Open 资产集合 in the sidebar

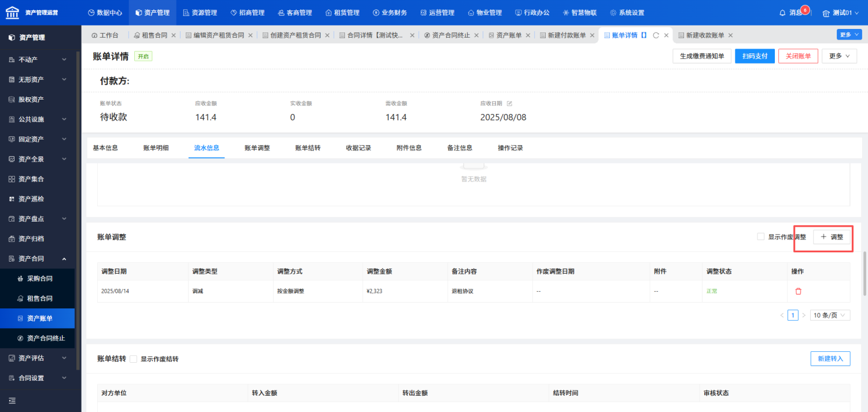pos(37,179)
